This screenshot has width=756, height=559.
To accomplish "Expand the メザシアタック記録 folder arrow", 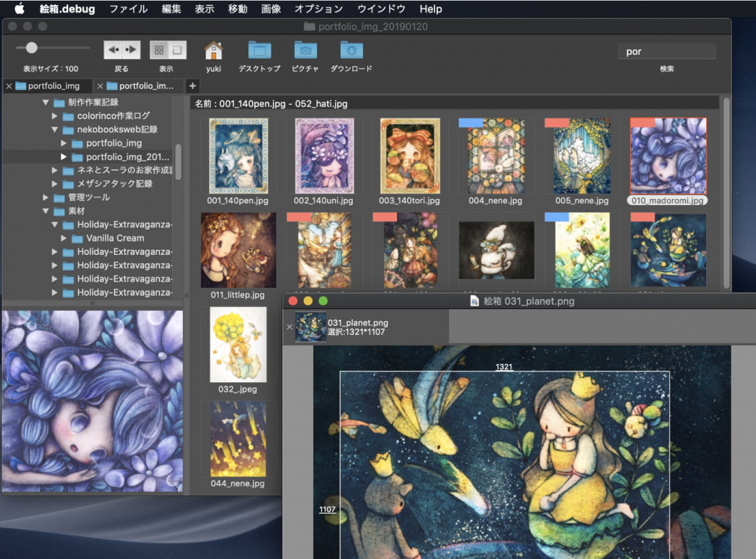I will 55,184.
